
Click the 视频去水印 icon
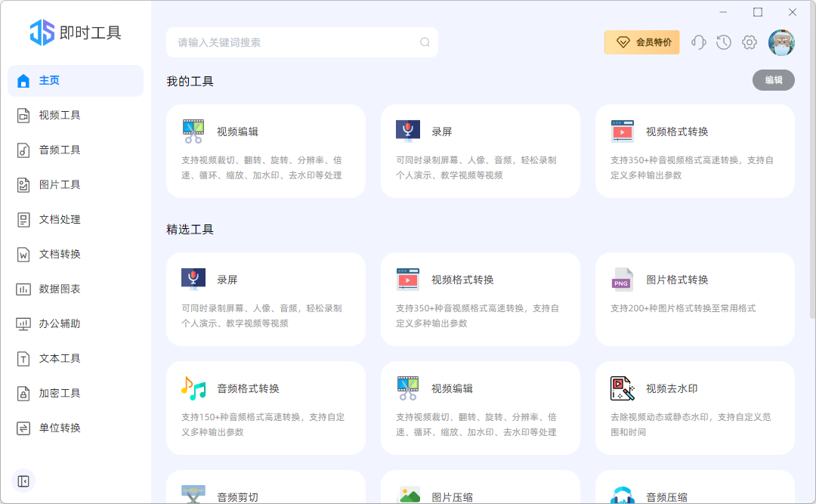pyautogui.click(x=623, y=388)
